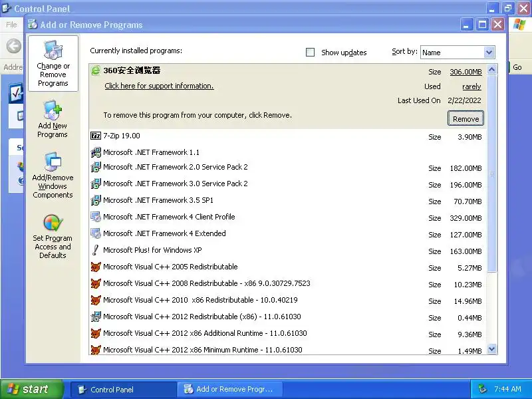Select Visual C++ 2012 x86 Additional Runtime
Image resolution: width=532 pixels, height=399 pixels.
[x=288, y=334]
